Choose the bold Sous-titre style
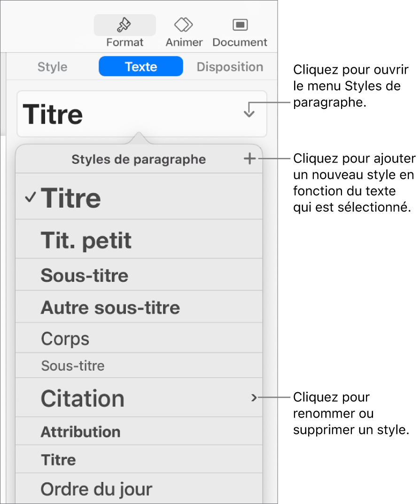Image resolution: width=420 pixels, height=504 pixels. 85,275
